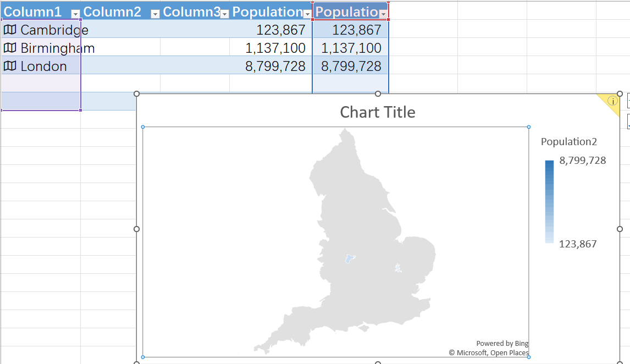Viewport: 630px width, 364px height.
Task: Click the chart's right-middle resize handle
Action: 620,229
